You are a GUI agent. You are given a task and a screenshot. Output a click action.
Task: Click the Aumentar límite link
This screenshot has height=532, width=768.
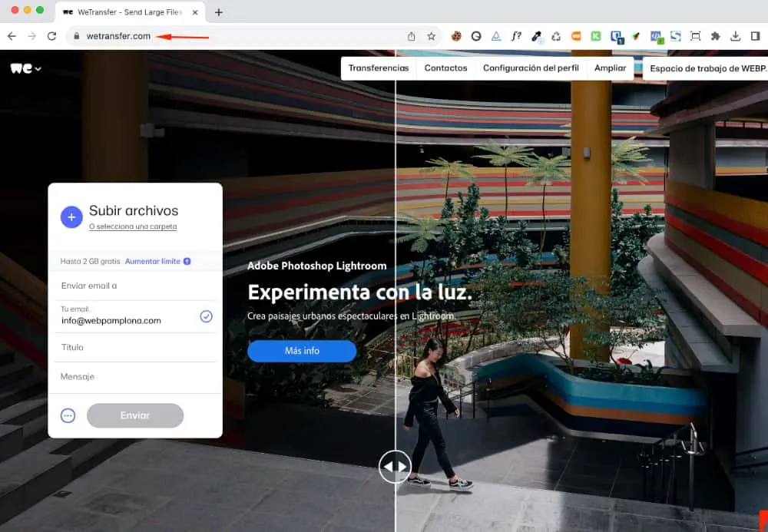[153, 261]
